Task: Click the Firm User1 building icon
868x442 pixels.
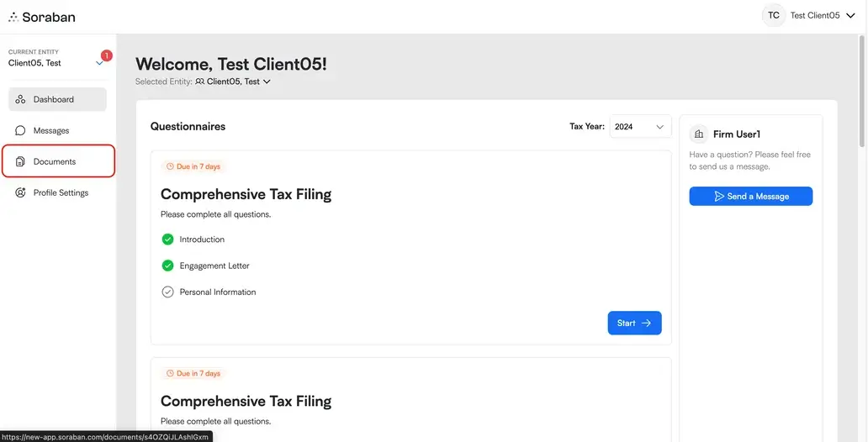Action: point(699,134)
